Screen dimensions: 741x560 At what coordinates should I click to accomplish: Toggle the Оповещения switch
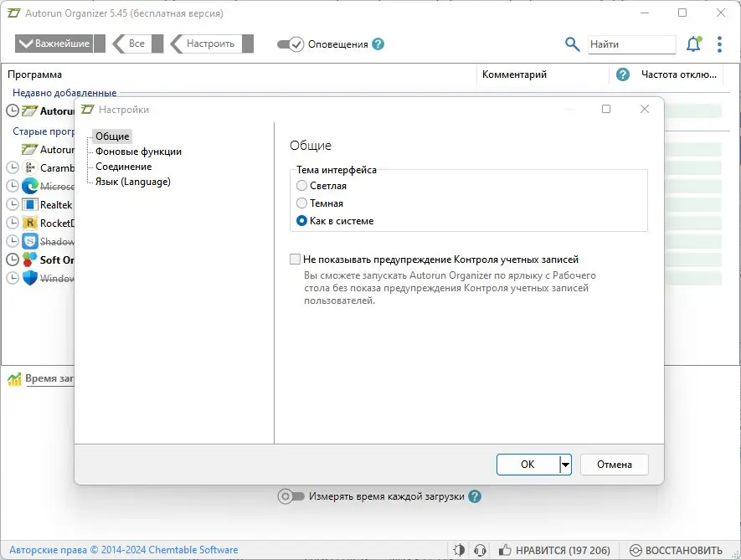click(x=291, y=44)
